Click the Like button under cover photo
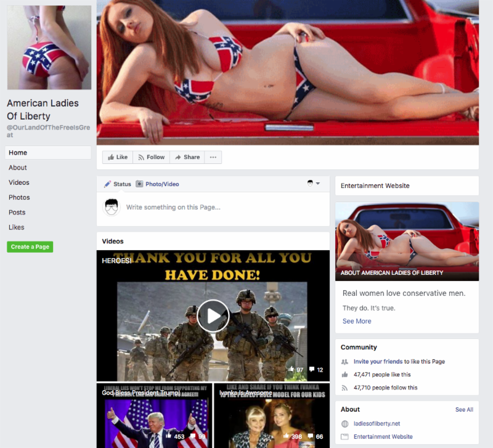 (118, 157)
